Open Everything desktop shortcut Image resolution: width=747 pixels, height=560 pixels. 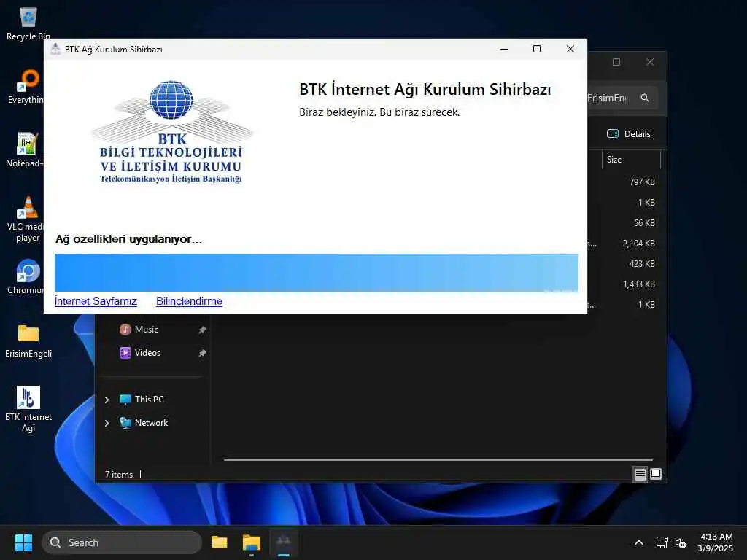pyautogui.click(x=28, y=87)
